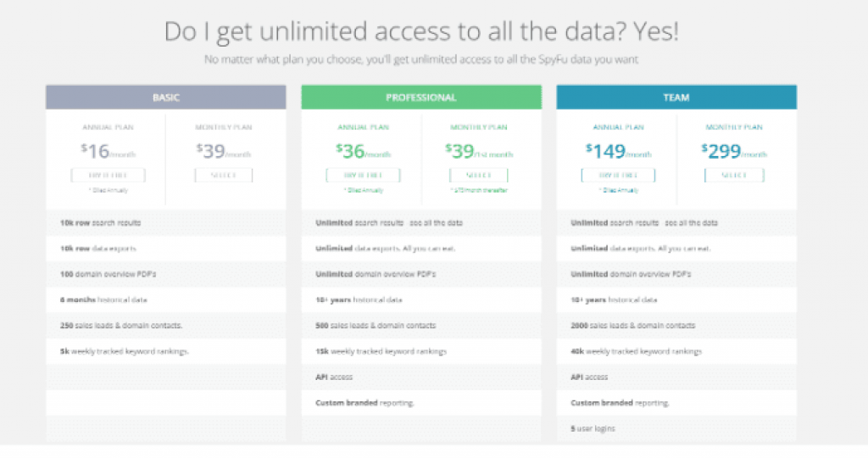
Task: Click Professional "Custom branded reporting" feature row
Action: 364,402
